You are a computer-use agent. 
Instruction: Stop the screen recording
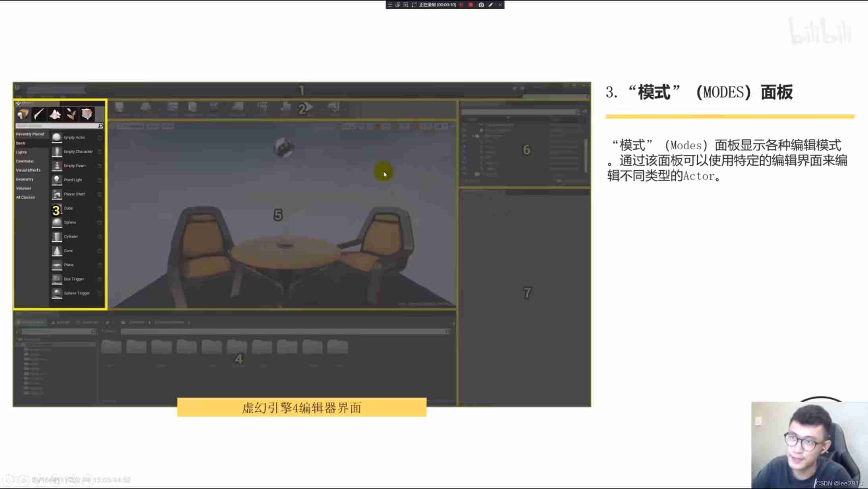point(471,5)
